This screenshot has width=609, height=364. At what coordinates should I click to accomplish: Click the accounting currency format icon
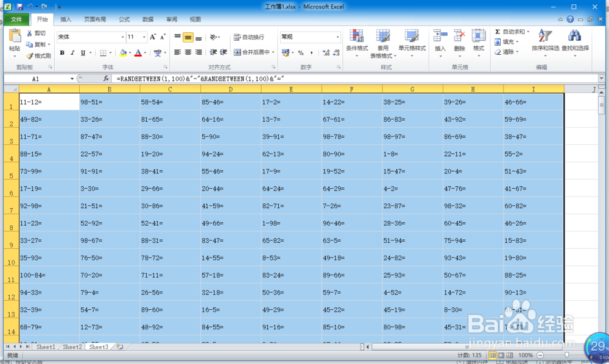(286, 52)
